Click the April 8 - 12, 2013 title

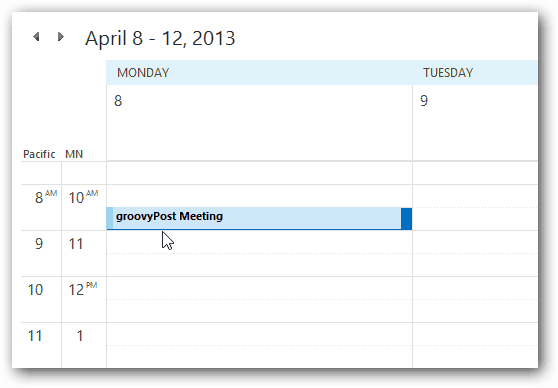[x=160, y=38]
